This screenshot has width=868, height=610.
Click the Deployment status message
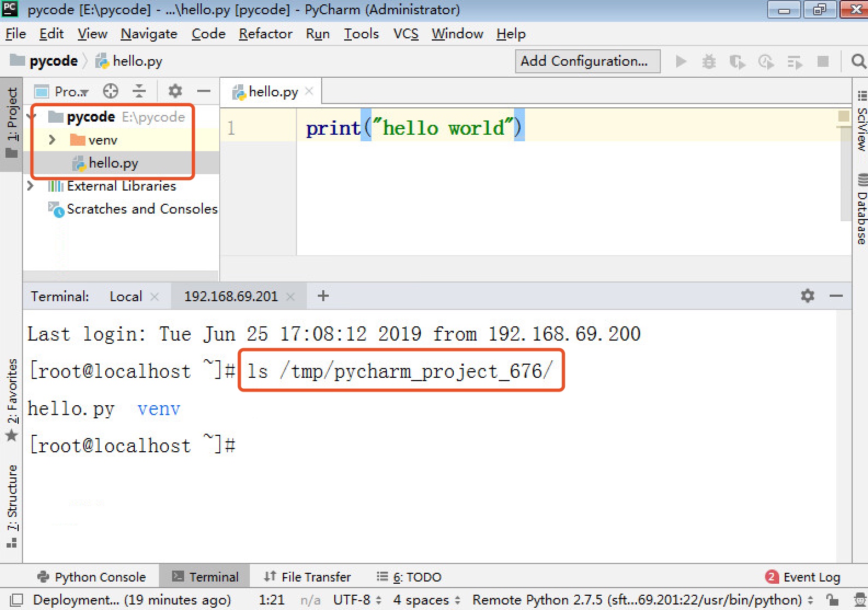(x=132, y=600)
